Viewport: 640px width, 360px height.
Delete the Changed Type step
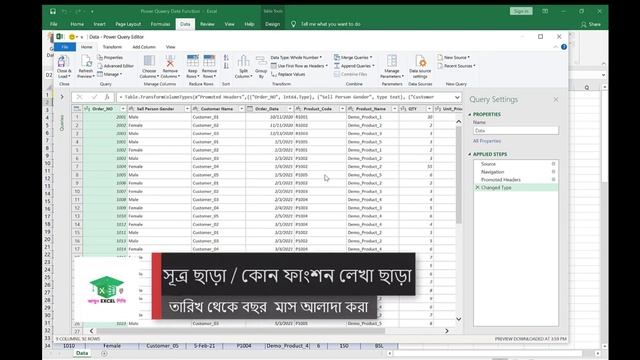click(477, 188)
